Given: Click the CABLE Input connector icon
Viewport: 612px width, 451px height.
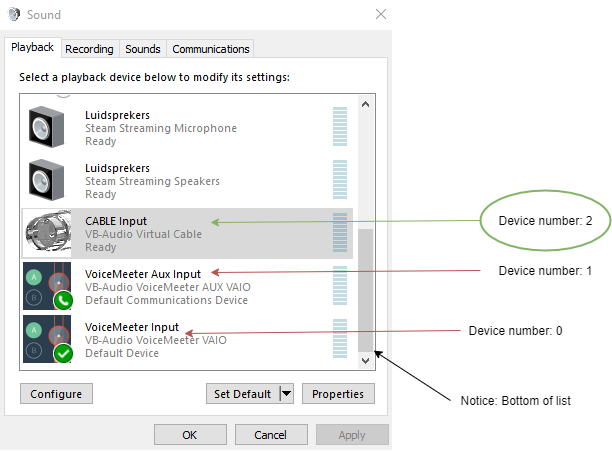Looking at the screenshot, I should (x=48, y=233).
